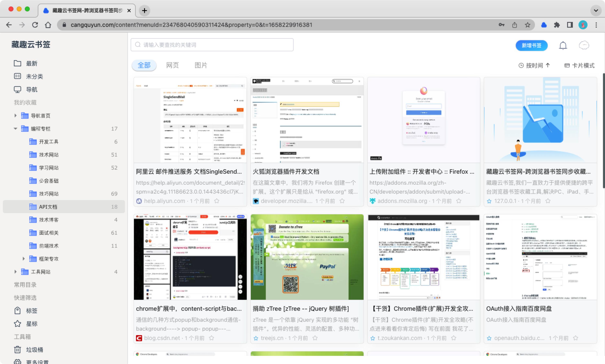Expand the 导航首页 folder
This screenshot has width=605, height=364.
(x=15, y=116)
